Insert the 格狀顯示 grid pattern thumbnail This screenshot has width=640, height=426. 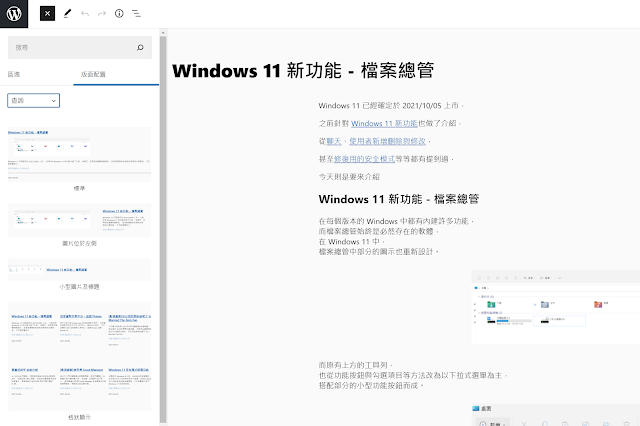(x=80, y=356)
